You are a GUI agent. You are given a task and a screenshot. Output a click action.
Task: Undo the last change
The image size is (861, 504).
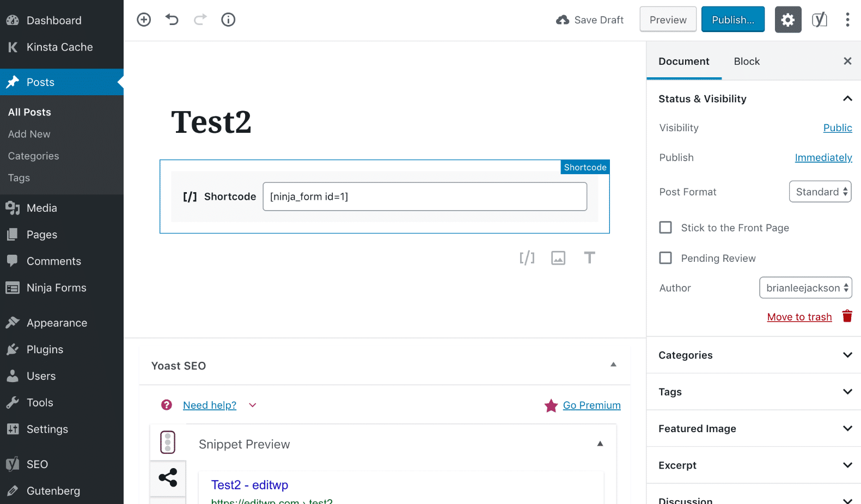pyautogui.click(x=172, y=20)
